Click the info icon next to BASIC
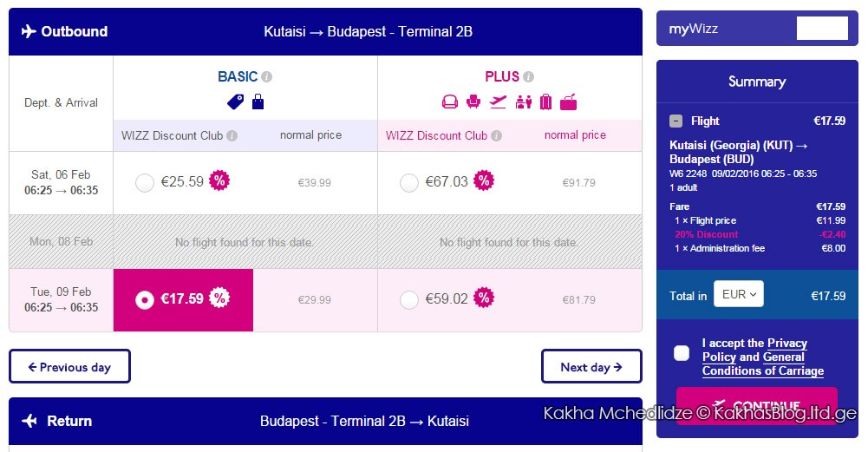The width and height of the screenshot is (868, 452). (x=267, y=77)
